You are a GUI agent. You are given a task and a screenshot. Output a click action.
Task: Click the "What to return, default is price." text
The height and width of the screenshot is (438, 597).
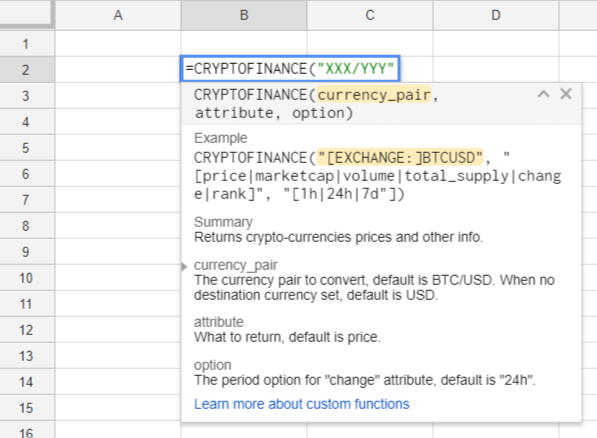point(287,337)
